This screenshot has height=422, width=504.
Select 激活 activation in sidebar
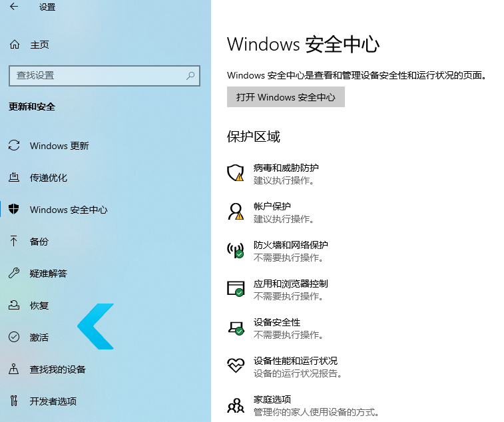(39, 337)
